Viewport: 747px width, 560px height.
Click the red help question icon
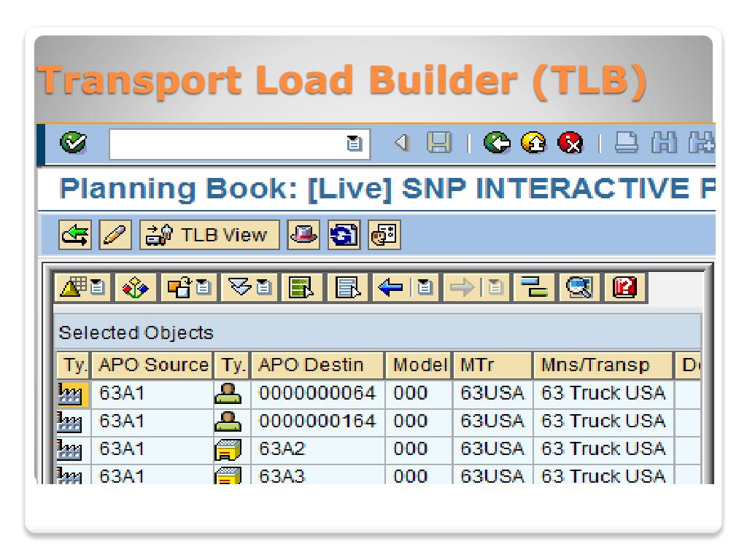625,287
